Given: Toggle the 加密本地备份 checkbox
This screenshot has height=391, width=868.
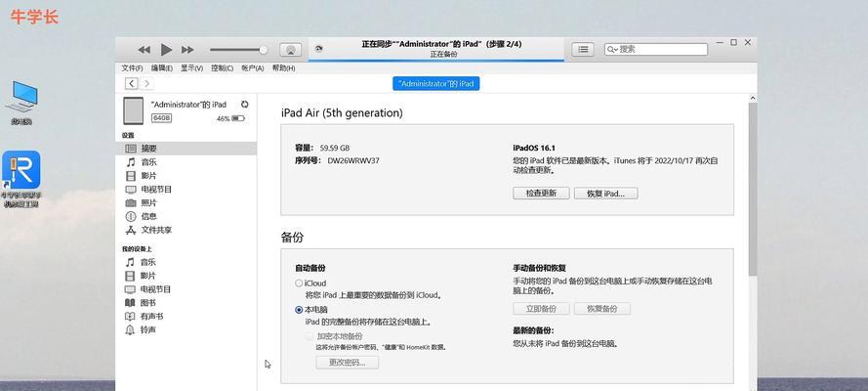Looking at the screenshot, I should [x=309, y=336].
